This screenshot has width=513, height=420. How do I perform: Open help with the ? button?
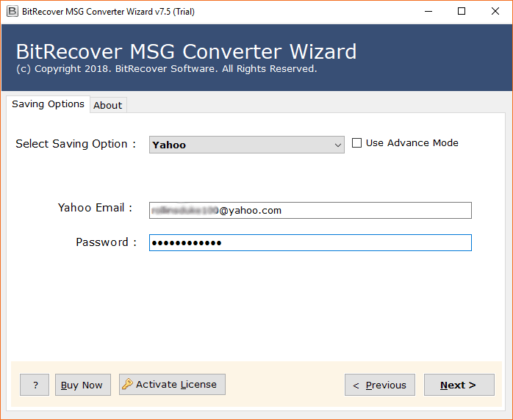coord(35,385)
